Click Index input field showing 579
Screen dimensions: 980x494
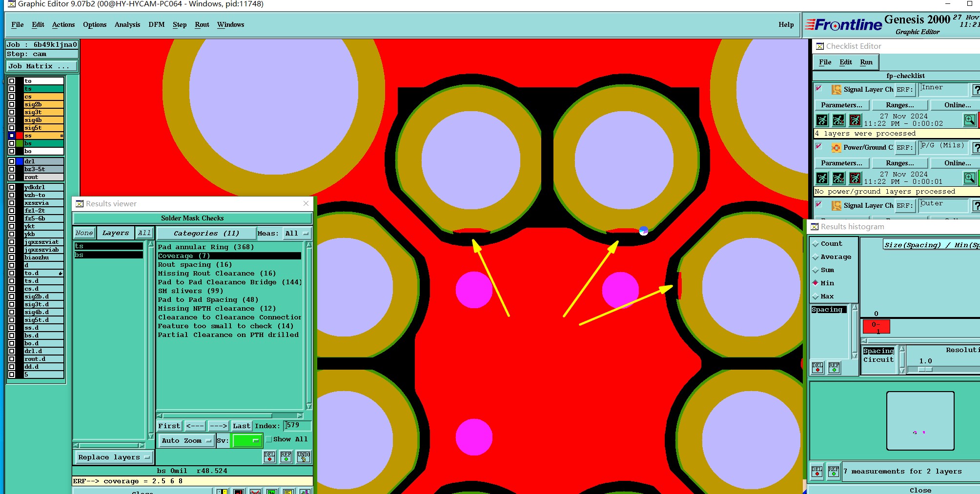click(x=298, y=426)
